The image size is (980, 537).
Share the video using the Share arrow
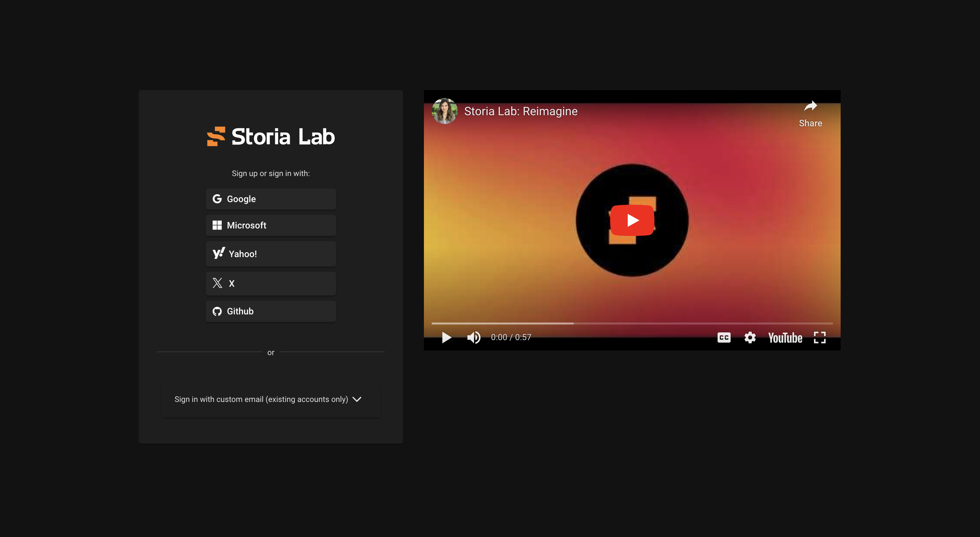click(810, 114)
